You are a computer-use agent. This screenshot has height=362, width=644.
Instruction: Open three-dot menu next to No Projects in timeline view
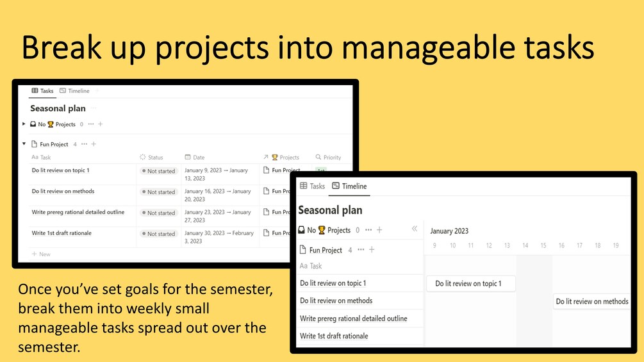pos(368,230)
